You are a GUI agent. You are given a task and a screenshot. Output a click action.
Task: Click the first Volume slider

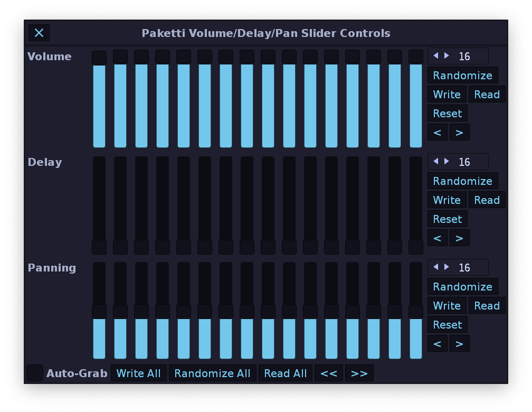pyautogui.click(x=99, y=100)
